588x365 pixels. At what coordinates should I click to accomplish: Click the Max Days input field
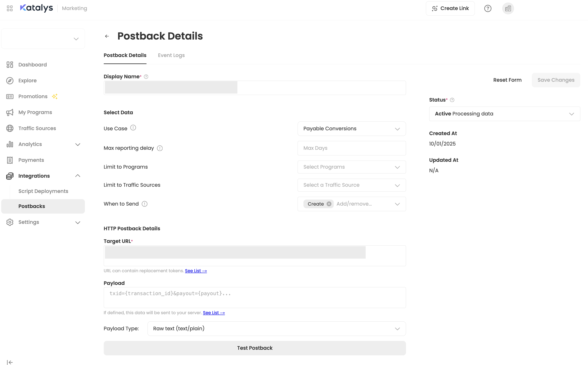coord(351,148)
